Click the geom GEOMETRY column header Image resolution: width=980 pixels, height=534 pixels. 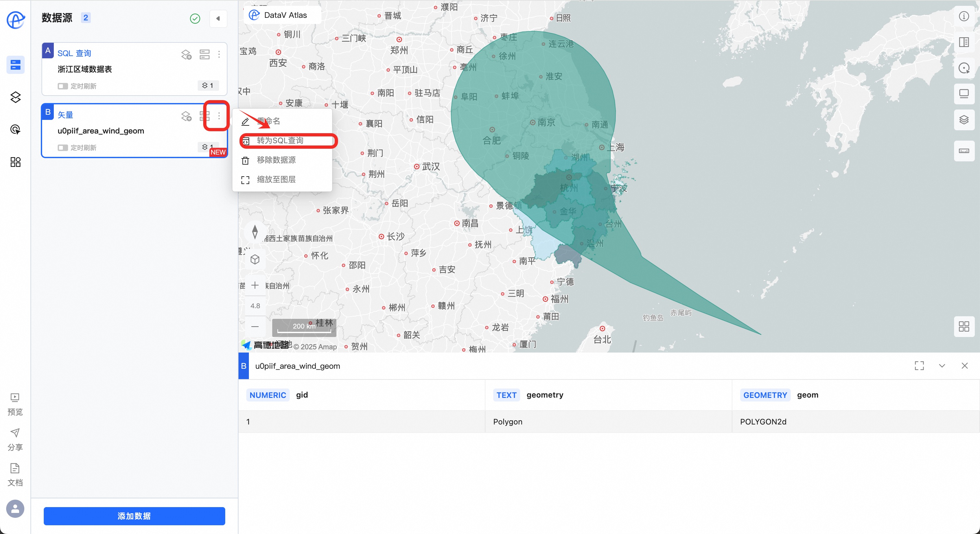(x=807, y=395)
